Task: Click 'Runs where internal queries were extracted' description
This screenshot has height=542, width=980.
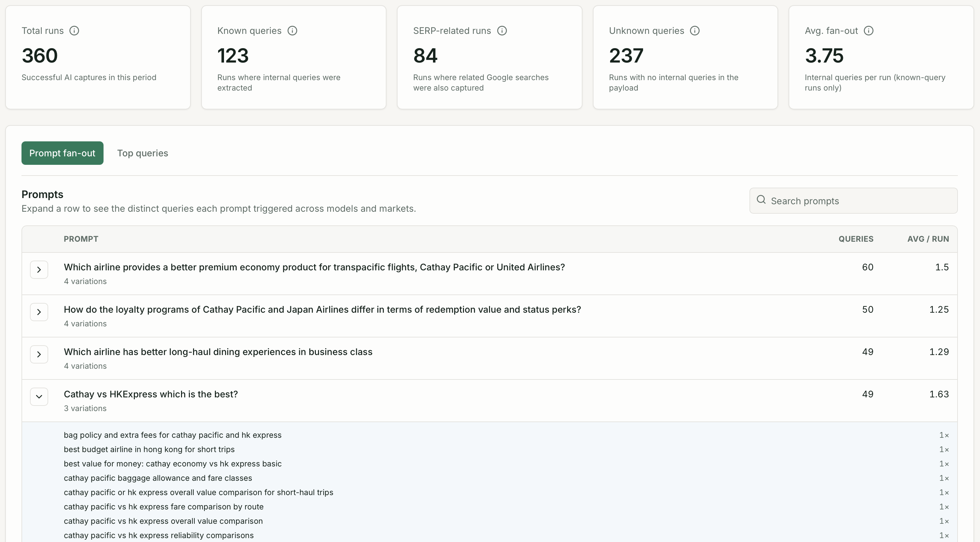Action: (x=279, y=83)
